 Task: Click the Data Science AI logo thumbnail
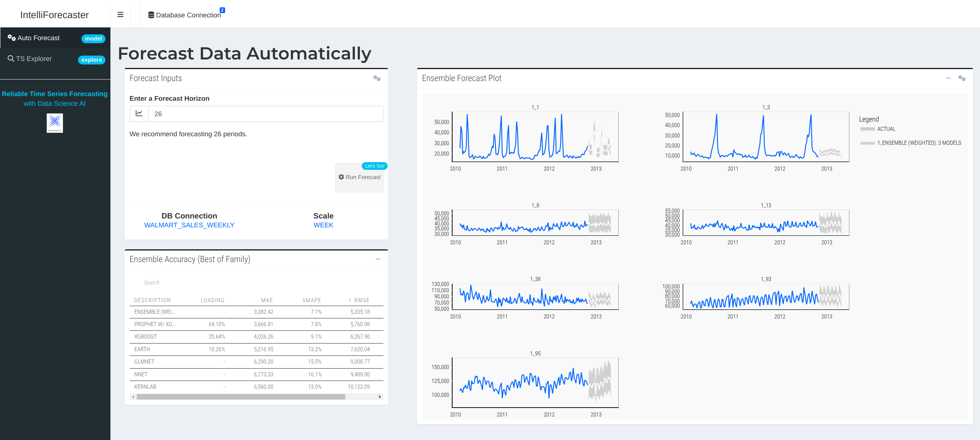(x=55, y=123)
